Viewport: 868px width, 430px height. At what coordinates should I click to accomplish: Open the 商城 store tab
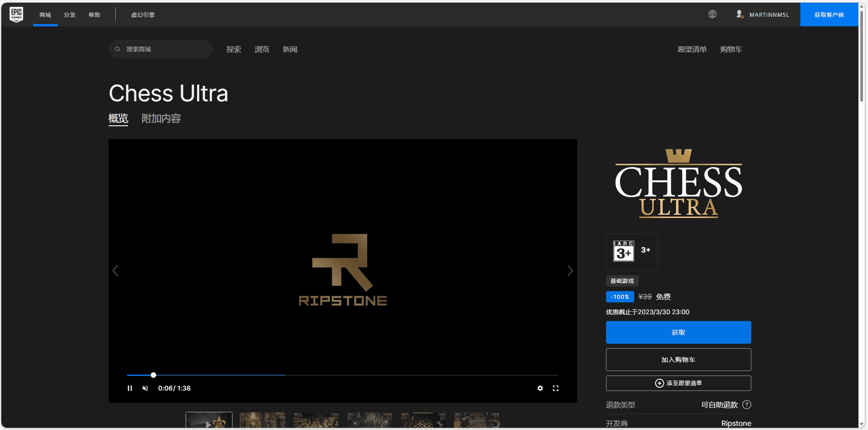[45, 15]
